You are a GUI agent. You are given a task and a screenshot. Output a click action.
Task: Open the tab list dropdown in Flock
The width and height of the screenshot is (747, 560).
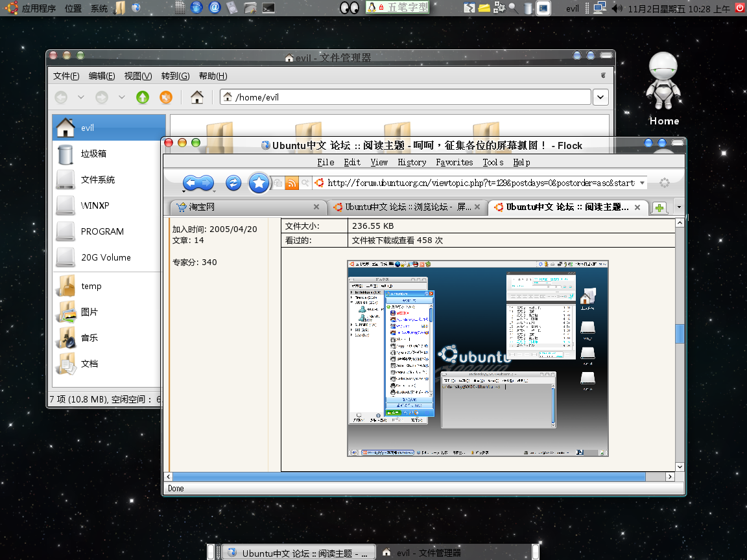[x=679, y=207]
